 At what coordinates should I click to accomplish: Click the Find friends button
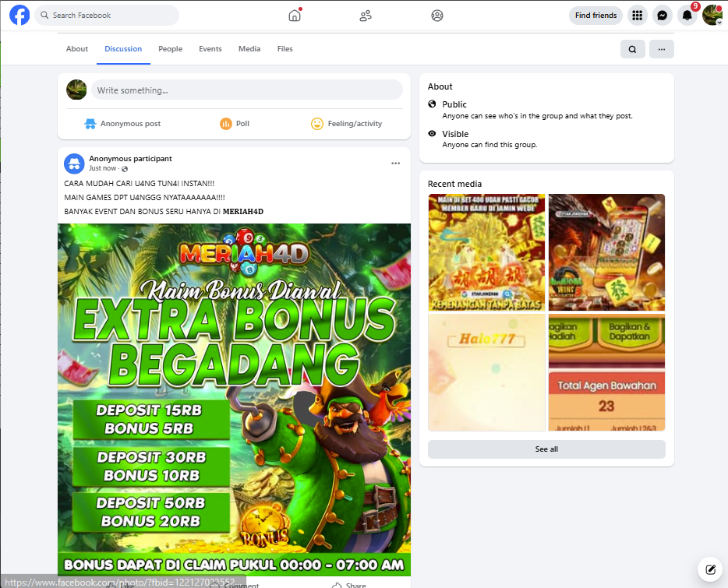coord(595,16)
